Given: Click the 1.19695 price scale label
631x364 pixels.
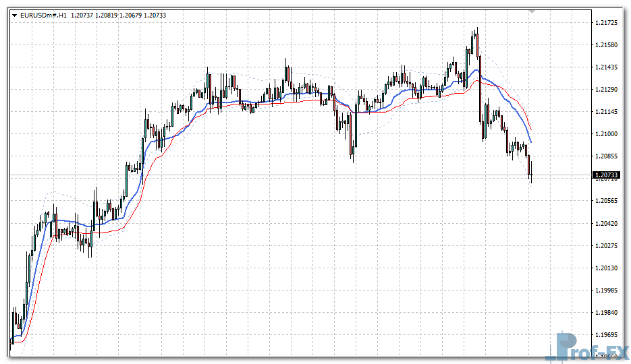Looking at the screenshot, I should coord(607,334).
